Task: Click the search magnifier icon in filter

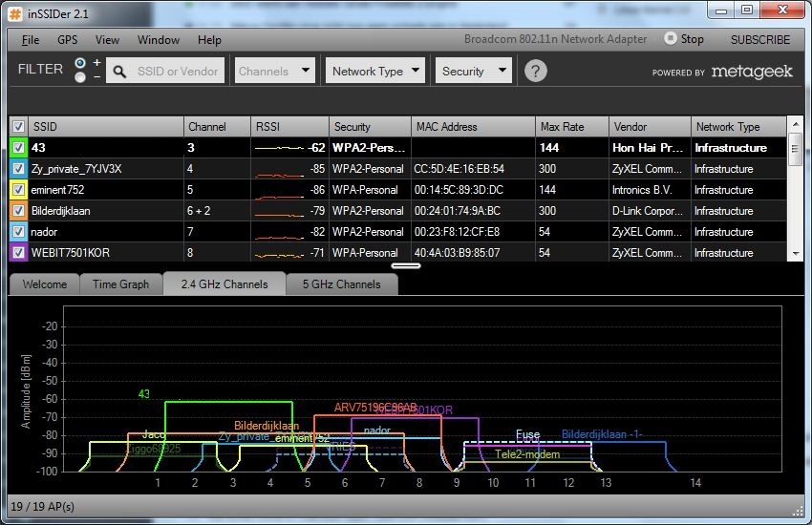Action: (x=120, y=72)
